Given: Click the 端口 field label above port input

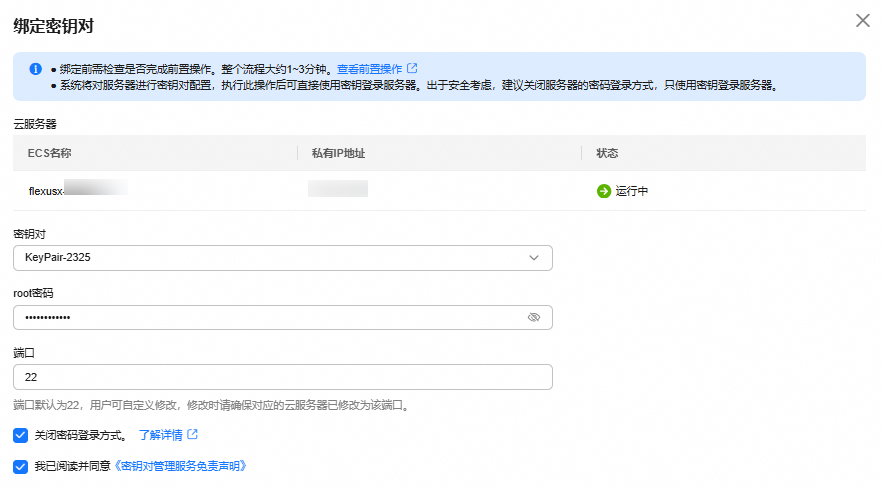Looking at the screenshot, I should pyautogui.click(x=24, y=353).
